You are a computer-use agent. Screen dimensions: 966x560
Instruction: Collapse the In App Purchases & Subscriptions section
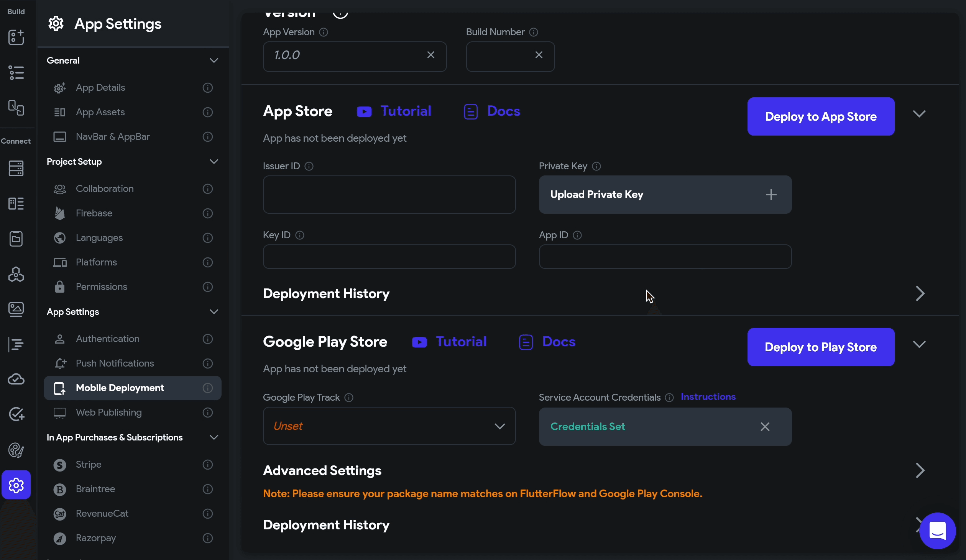coord(214,438)
